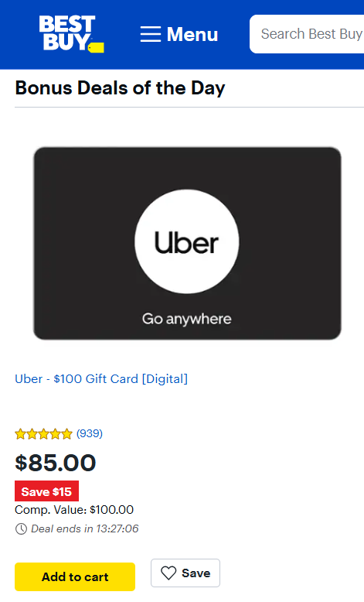Click the Go anywhere text on card
The height and width of the screenshot is (602, 364).
point(187,319)
